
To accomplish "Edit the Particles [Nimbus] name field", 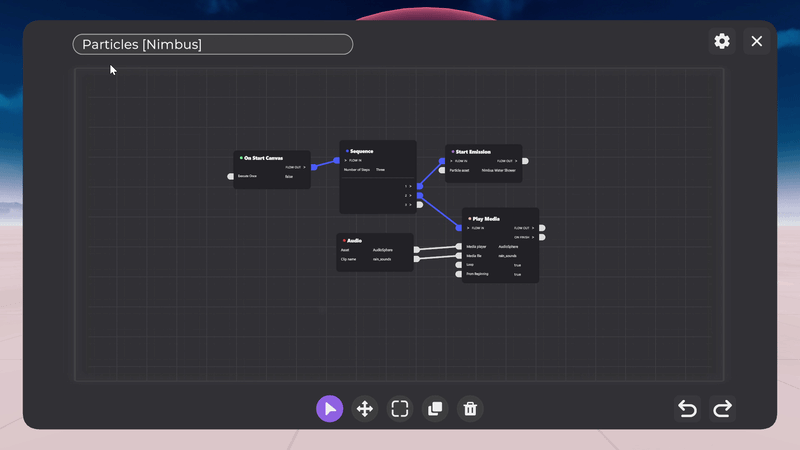I will pyautogui.click(x=213, y=44).
